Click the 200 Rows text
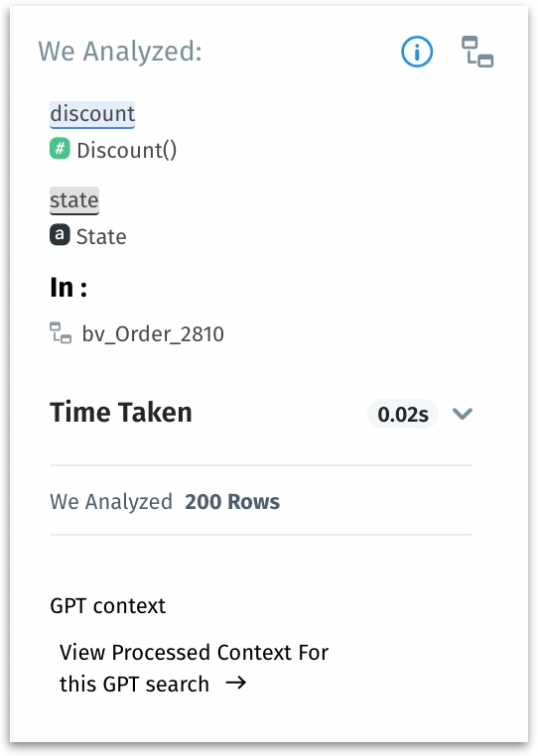The height and width of the screenshot is (756, 538). click(x=232, y=501)
